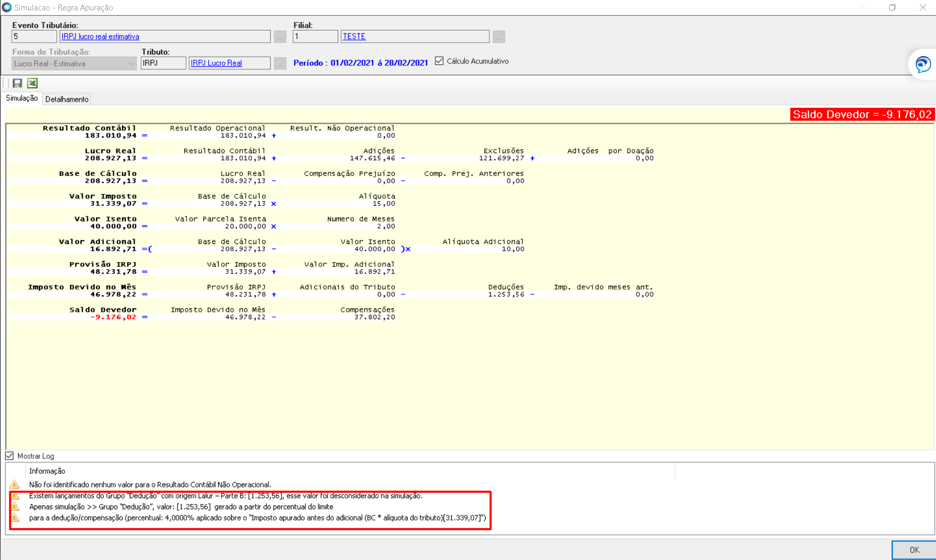This screenshot has width=936, height=560.
Task: Switch to the Simulação tab
Action: (x=22, y=98)
